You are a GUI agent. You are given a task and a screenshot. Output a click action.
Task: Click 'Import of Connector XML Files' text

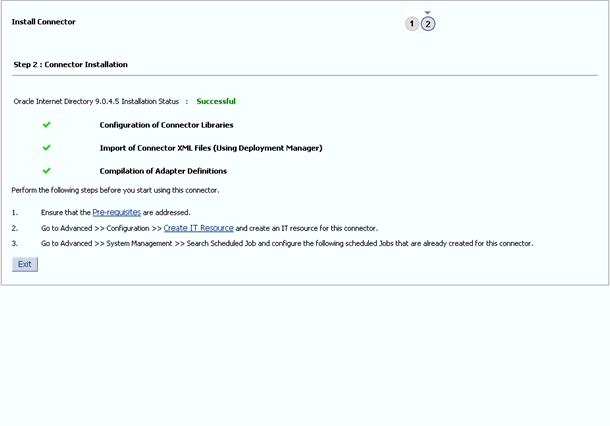pyautogui.click(x=211, y=148)
